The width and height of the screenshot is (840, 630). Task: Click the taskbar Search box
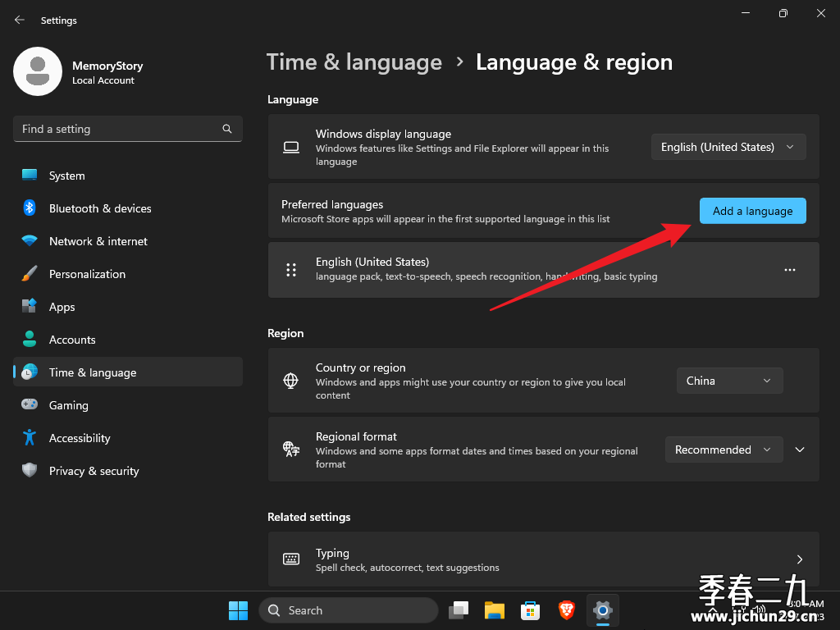[x=349, y=610]
